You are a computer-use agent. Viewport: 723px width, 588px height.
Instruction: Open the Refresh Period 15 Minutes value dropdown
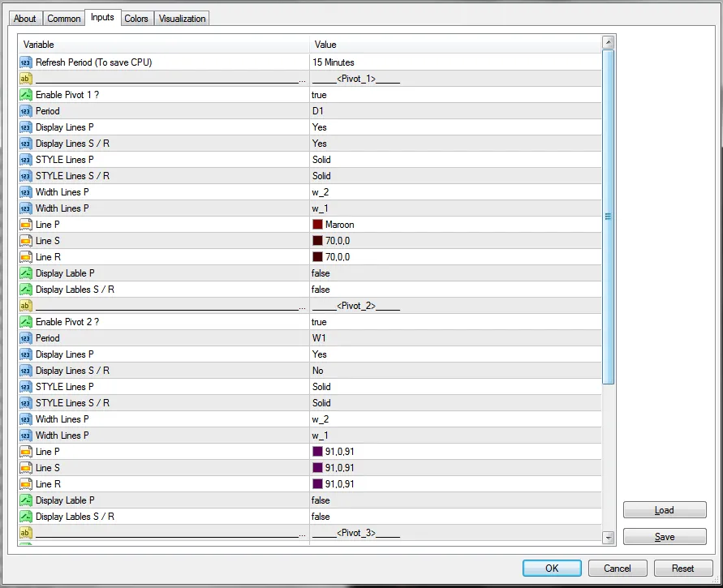[333, 62]
